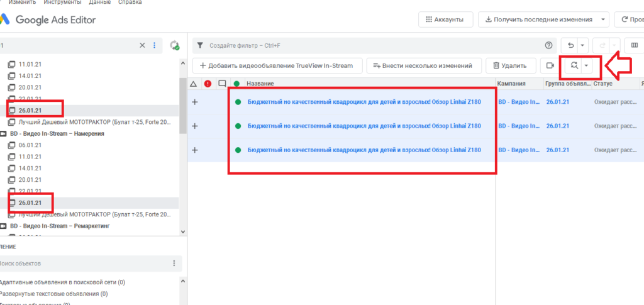Click the sync status icon with green check
Image resolution: width=644 pixels, height=305 pixels.
[x=175, y=45]
